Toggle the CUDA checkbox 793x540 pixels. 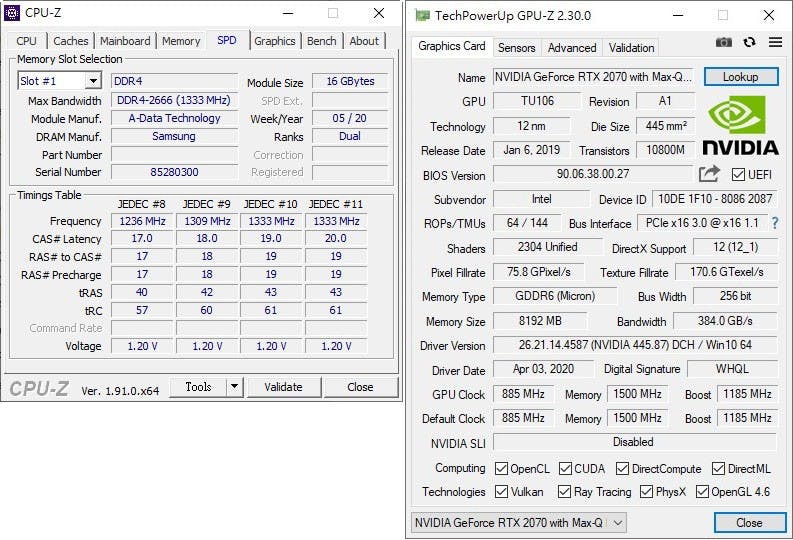coord(565,469)
